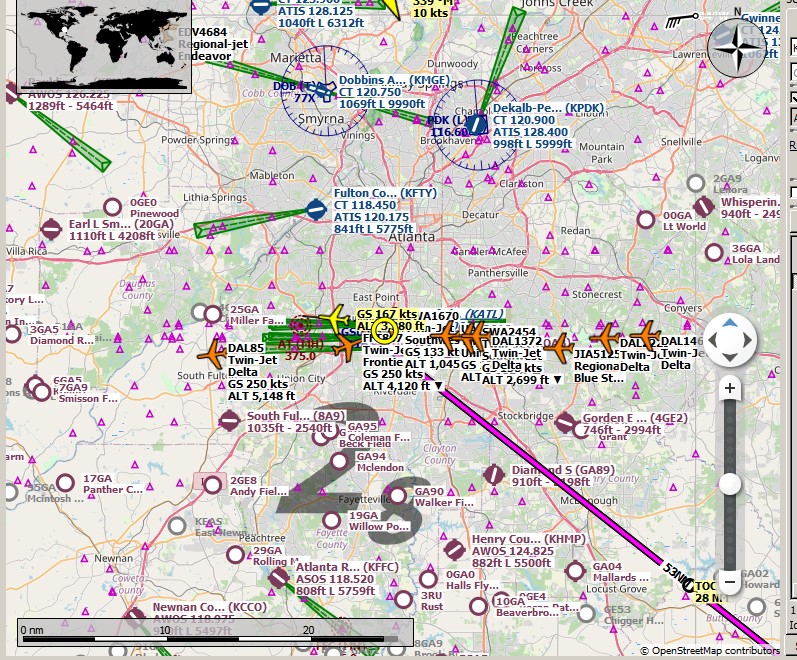Select the 0GA0 Halls Flying airport circle
797x660 pixels.
[x=428, y=579]
